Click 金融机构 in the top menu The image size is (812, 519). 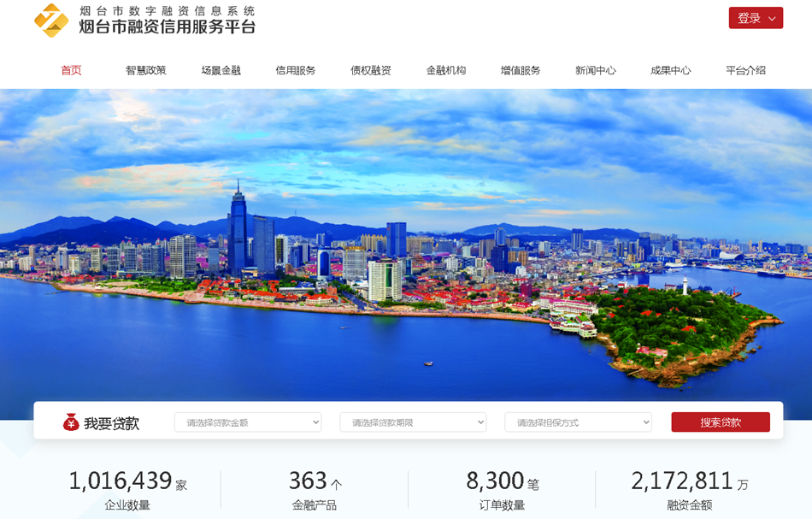pyautogui.click(x=446, y=70)
